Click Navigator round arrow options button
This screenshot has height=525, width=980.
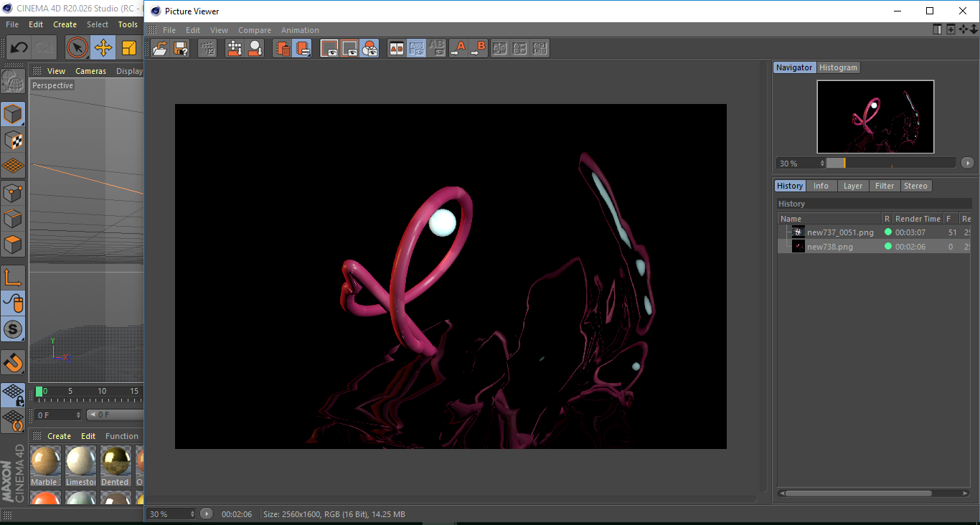pyautogui.click(x=967, y=163)
